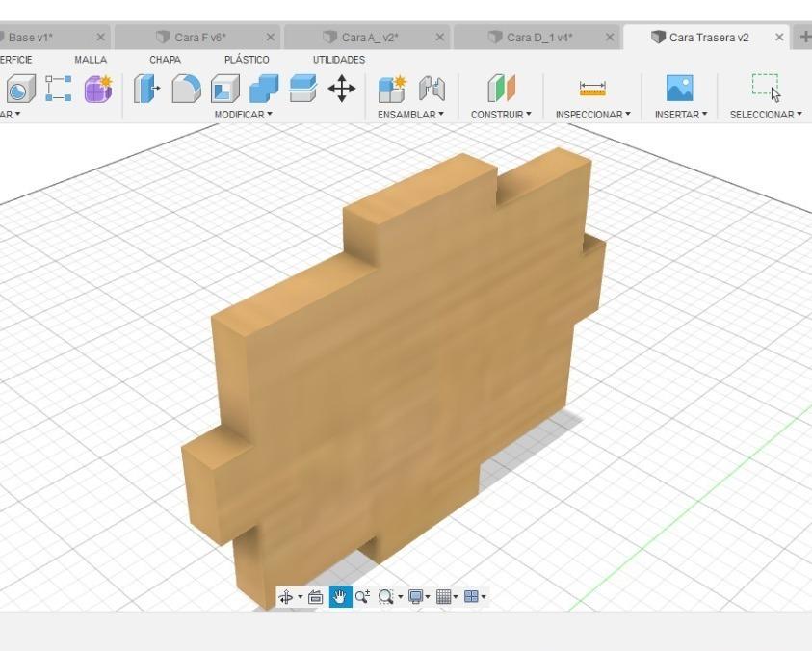Click the Viewports layout icon
Image resolution: width=812 pixels, height=651 pixels.
pyautogui.click(x=471, y=597)
